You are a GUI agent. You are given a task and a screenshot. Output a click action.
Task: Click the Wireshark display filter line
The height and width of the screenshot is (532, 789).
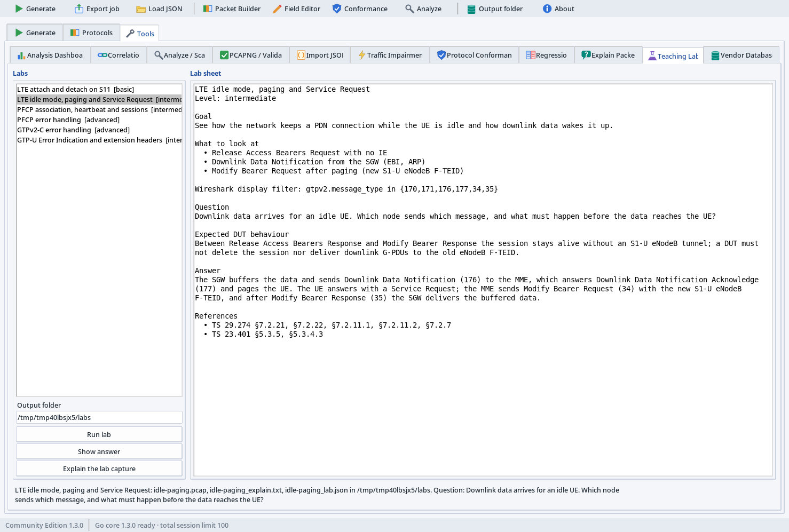pyautogui.click(x=346, y=189)
